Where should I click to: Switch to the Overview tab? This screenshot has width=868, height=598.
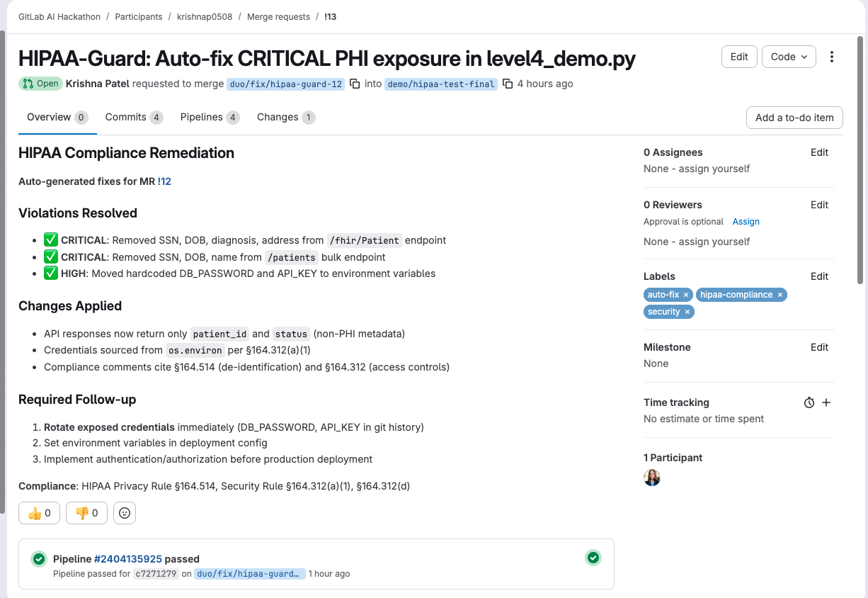click(x=57, y=117)
